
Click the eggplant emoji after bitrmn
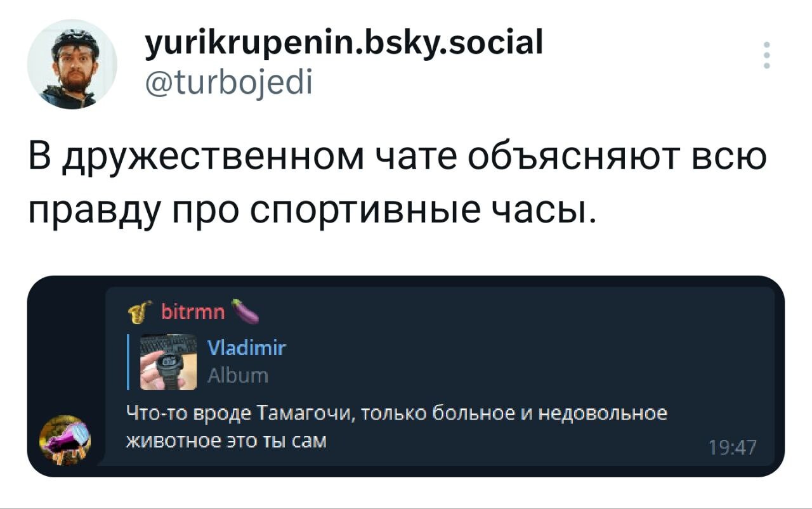pyautogui.click(x=245, y=311)
